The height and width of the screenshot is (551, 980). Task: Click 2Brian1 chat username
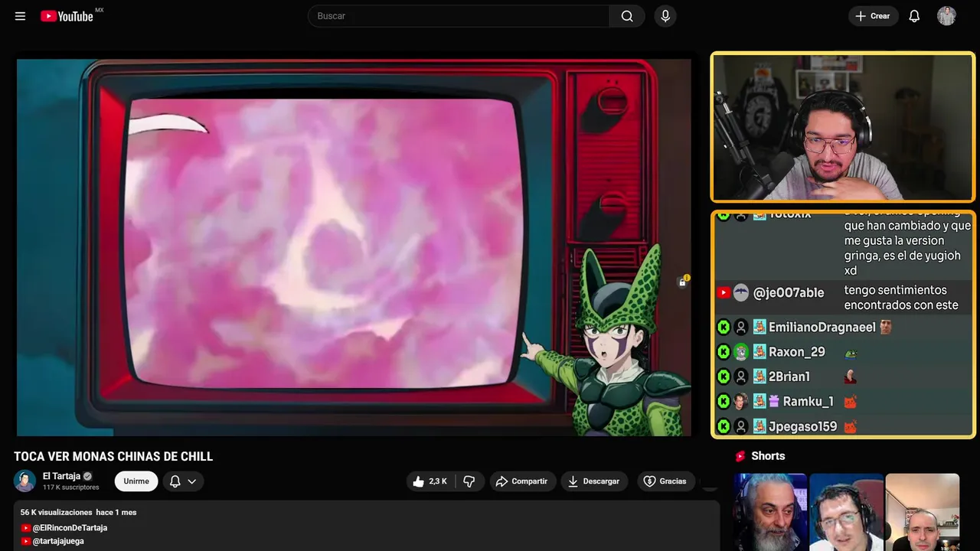click(x=789, y=377)
